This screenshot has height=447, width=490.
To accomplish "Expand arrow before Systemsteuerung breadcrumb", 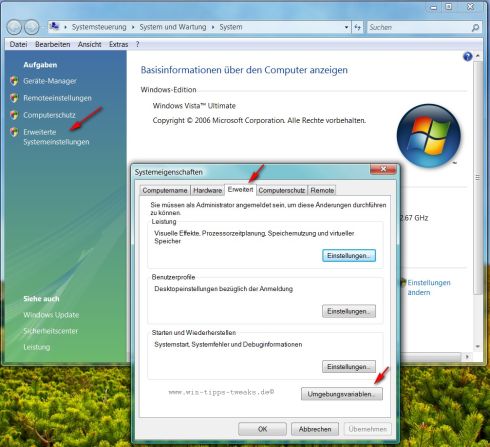I will pyautogui.click(x=65, y=27).
